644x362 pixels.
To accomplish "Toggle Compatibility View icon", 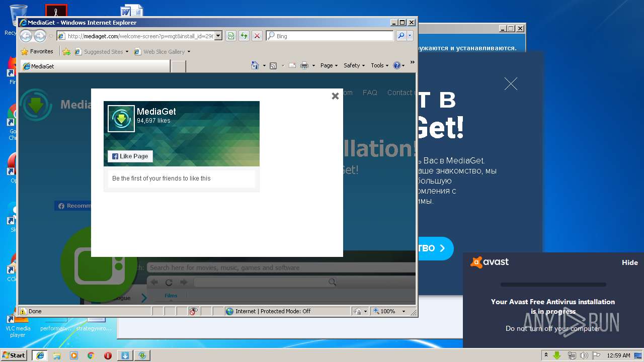I will pyautogui.click(x=231, y=36).
